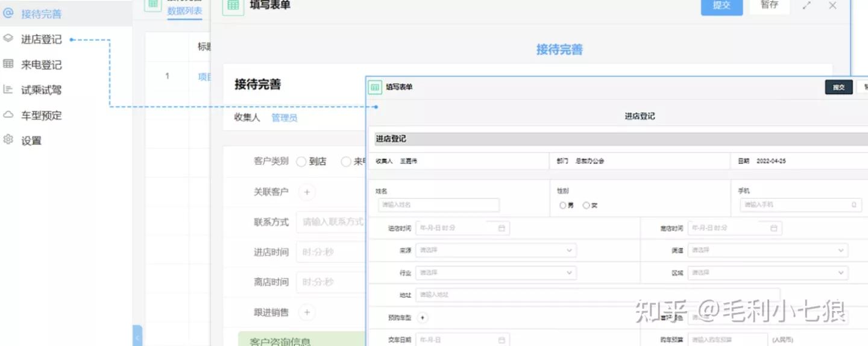Open the 来源 dropdown
Viewport: 868px width, 346px height.
coord(495,250)
